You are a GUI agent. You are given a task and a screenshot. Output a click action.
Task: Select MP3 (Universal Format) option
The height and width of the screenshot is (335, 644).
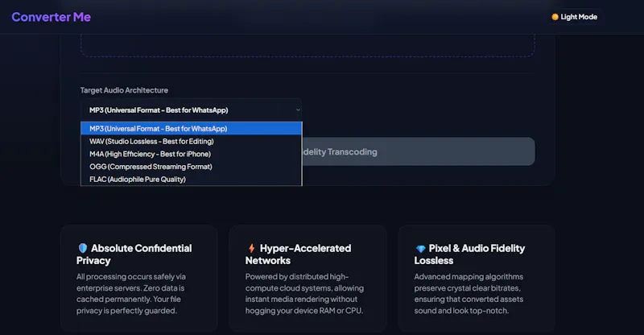(191, 129)
